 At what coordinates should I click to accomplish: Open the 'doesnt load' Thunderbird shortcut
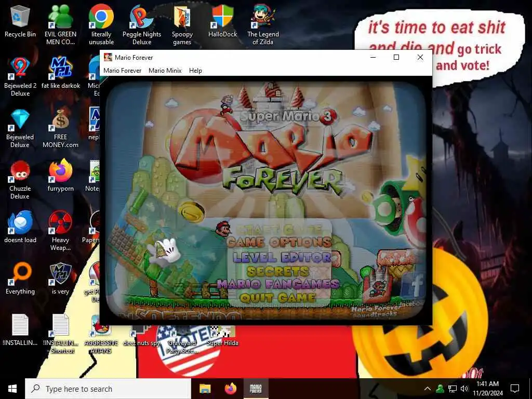pyautogui.click(x=20, y=227)
